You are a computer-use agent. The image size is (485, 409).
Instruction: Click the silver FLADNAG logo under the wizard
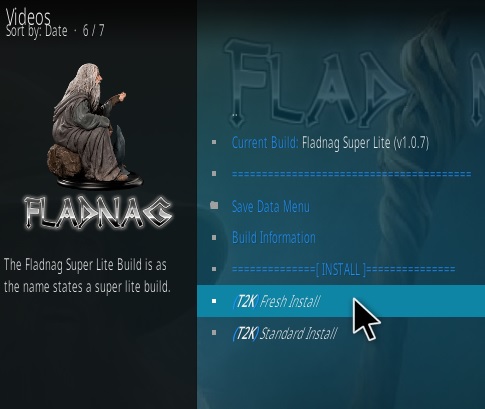click(x=98, y=213)
